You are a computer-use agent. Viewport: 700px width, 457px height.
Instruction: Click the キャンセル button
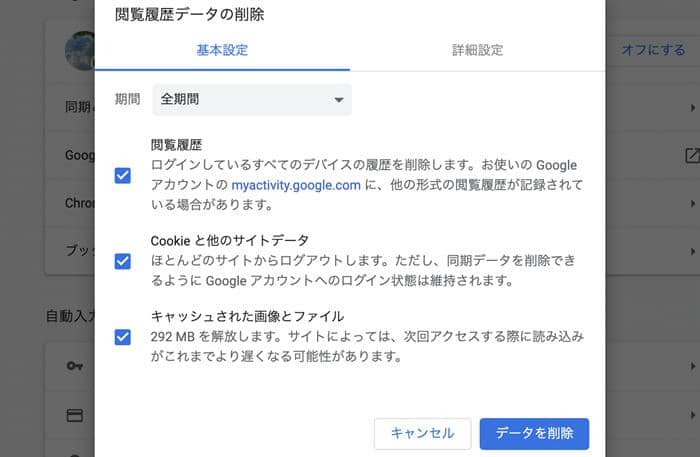click(x=423, y=433)
